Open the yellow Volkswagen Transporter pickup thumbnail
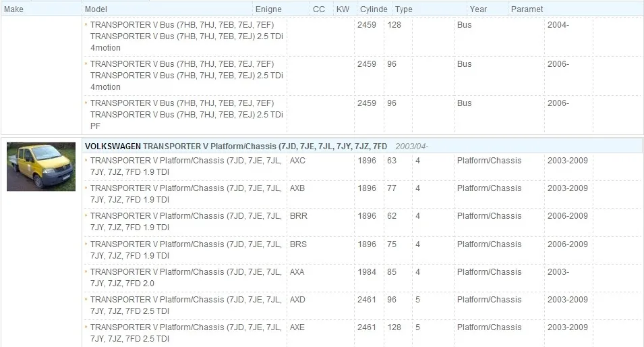 (x=41, y=167)
